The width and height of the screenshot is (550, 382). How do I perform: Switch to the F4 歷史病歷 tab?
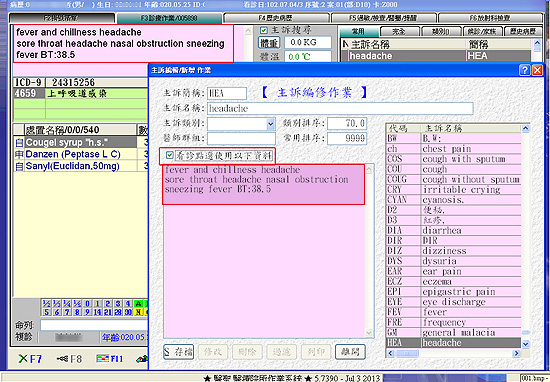[x=276, y=18]
